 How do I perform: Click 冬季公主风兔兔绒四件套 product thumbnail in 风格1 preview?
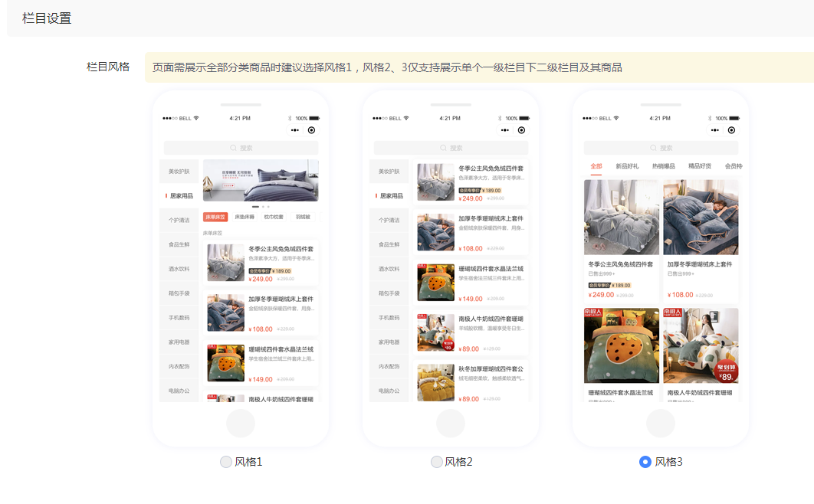[226, 263]
